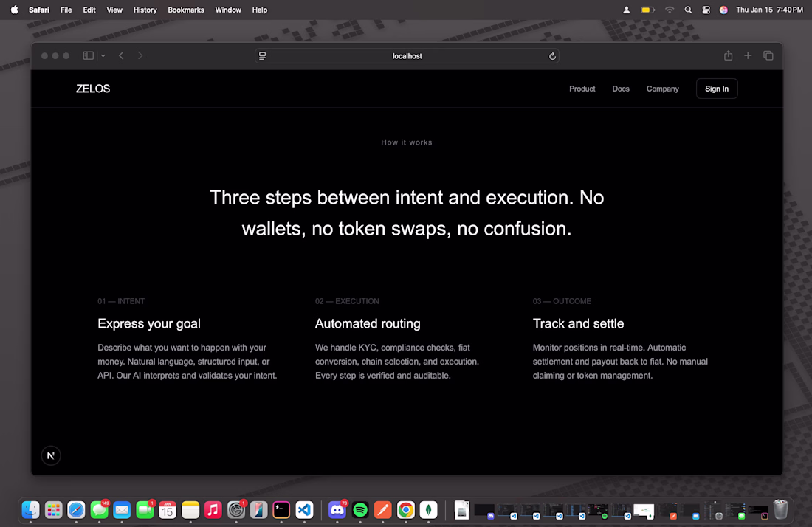Open Finder from the dock
Image resolution: width=812 pixels, height=527 pixels.
(x=30, y=510)
